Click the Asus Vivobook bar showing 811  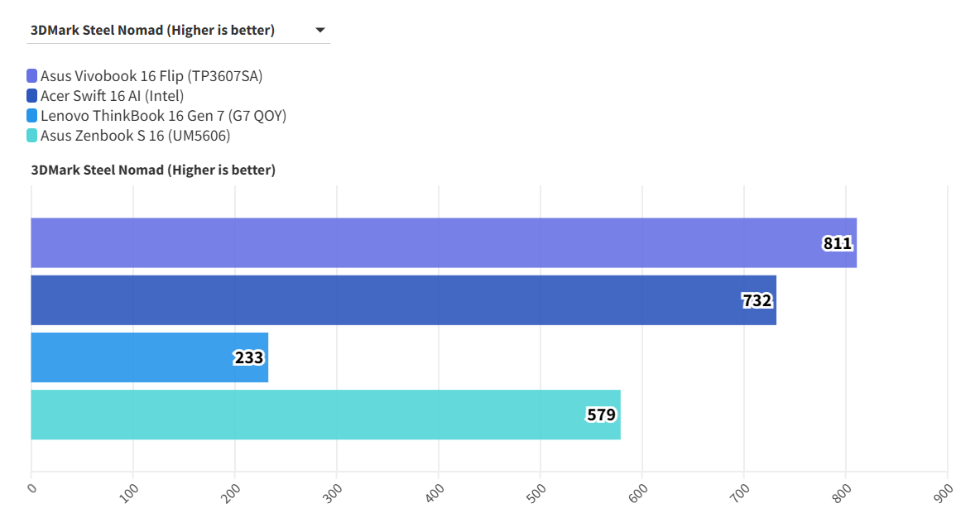[414, 243]
